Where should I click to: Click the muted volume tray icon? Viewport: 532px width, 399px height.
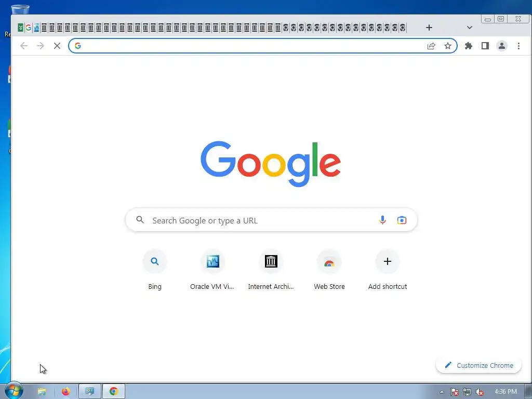click(x=480, y=392)
